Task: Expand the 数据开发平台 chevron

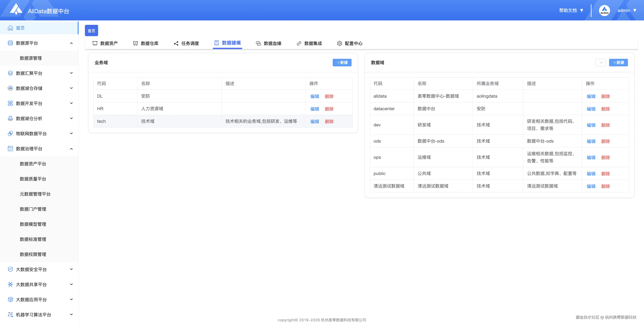Action: (71, 103)
